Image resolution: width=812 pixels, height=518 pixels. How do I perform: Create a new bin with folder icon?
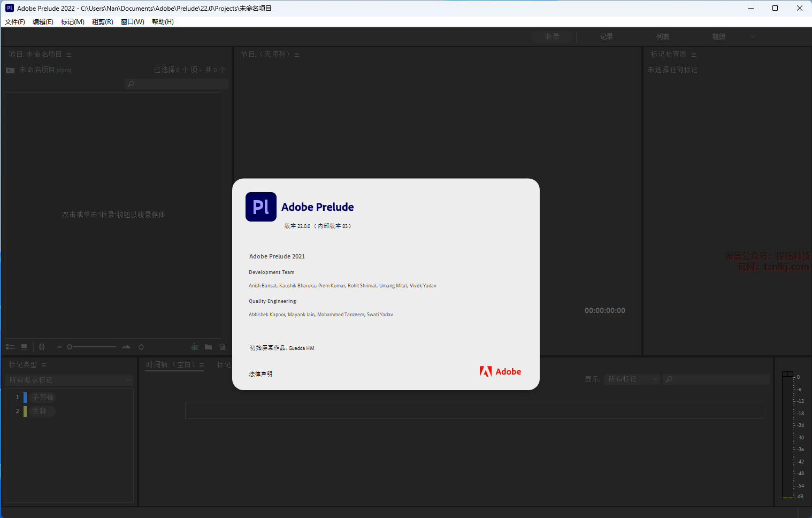pos(208,347)
